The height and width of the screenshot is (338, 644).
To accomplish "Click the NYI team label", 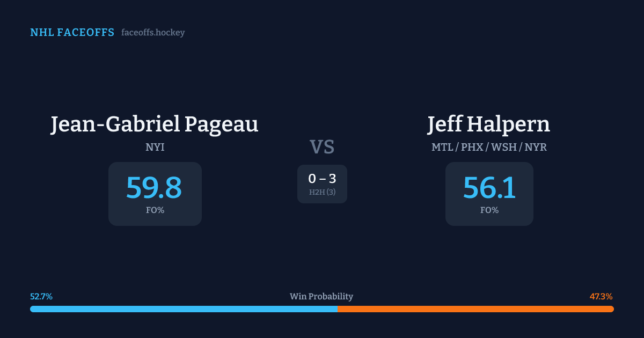I will pos(155,147).
